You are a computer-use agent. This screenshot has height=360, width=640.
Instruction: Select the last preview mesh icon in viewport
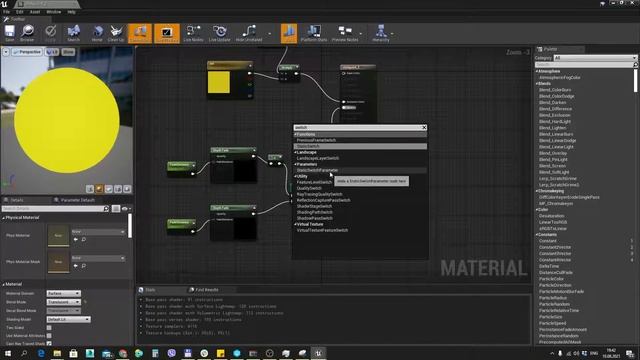click(127, 189)
